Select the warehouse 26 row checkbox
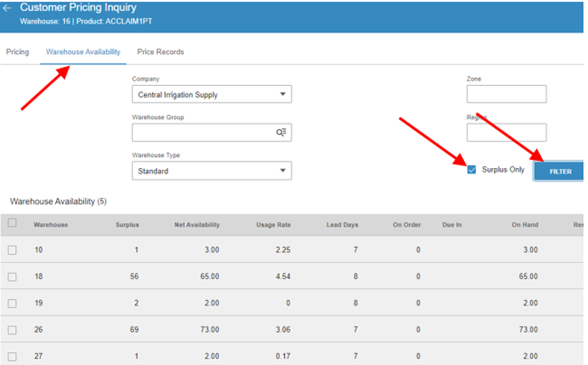The width and height of the screenshot is (588, 365). click(13, 330)
